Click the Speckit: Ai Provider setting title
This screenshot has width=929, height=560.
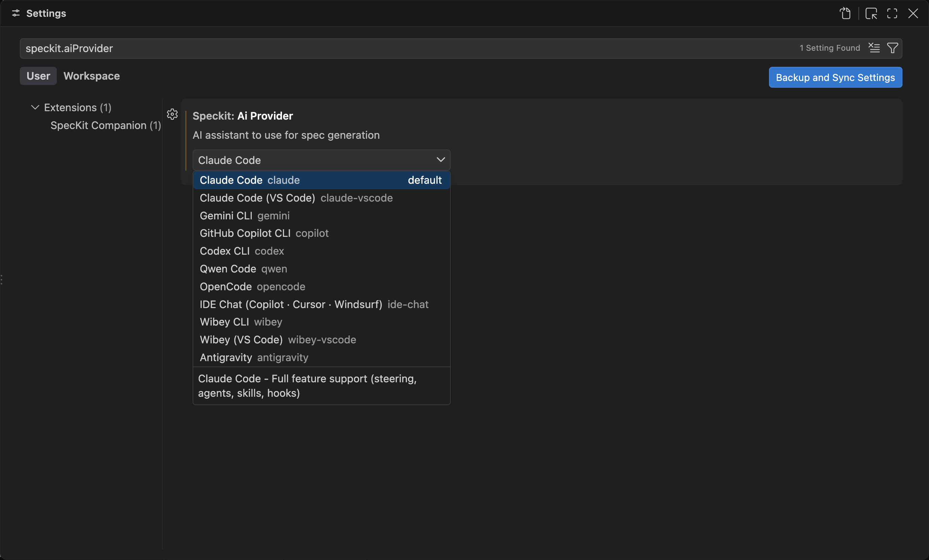click(242, 116)
